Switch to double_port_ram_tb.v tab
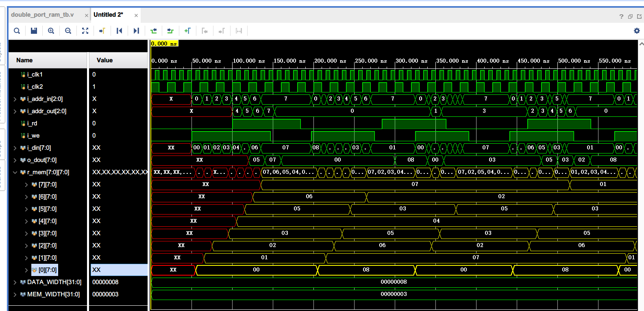The width and height of the screenshot is (644, 311). pyautogui.click(x=43, y=15)
